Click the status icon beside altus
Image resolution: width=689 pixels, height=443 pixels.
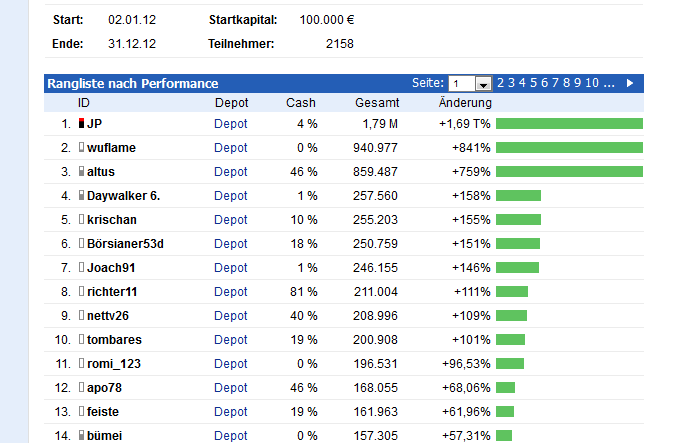click(x=82, y=172)
